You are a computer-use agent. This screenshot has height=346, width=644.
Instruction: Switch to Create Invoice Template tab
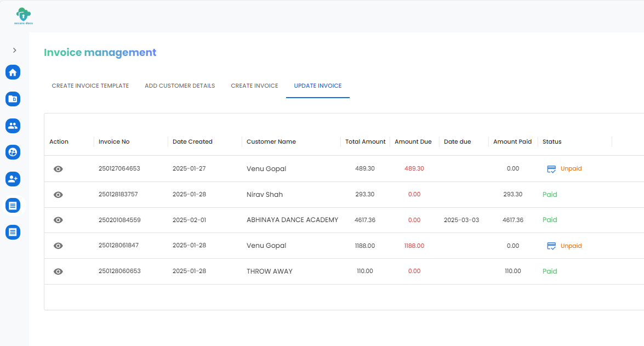pyautogui.click(x=90, y=86)
